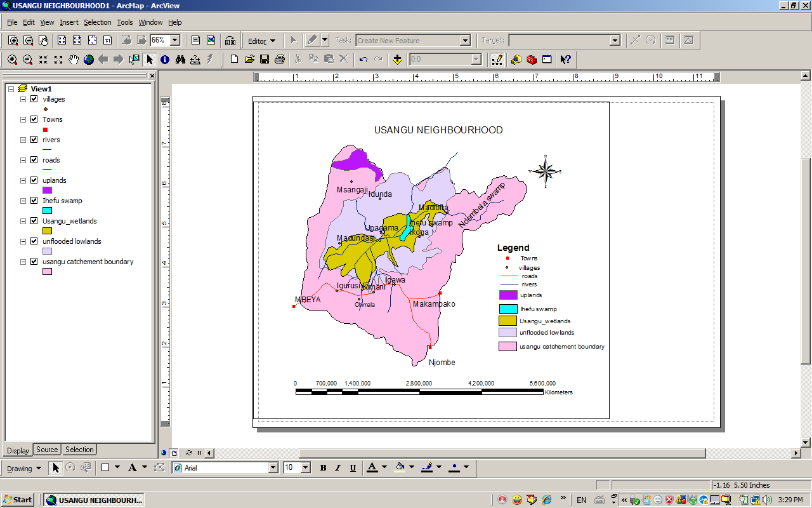Click the Add Data button
812x508 pixels.
click(x=397, y=60)
